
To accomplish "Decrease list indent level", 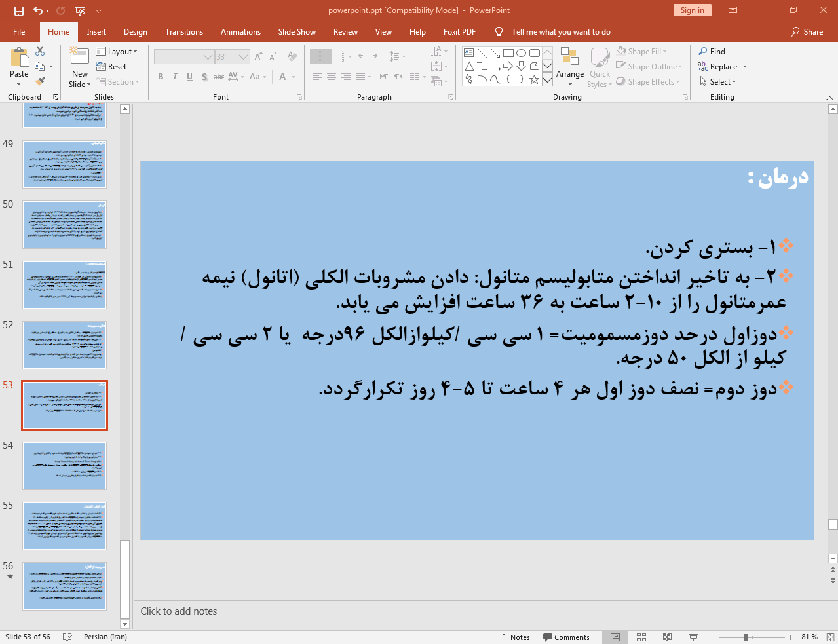I will point(364,57).
